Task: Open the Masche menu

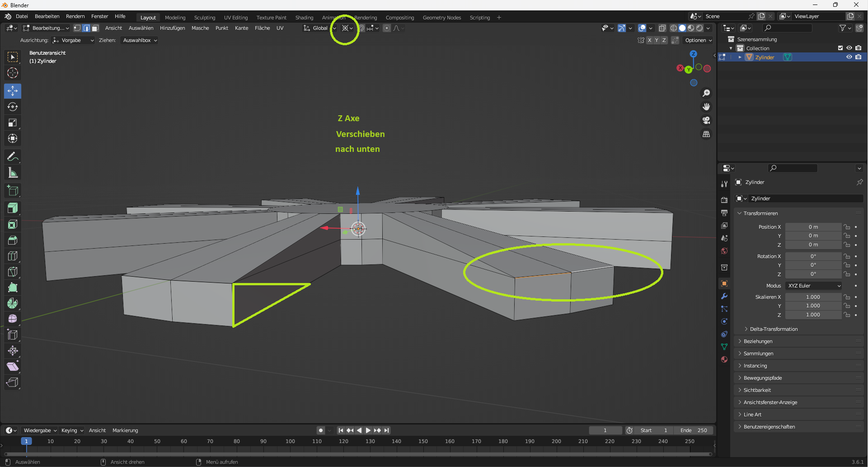Action: point(200,28)
